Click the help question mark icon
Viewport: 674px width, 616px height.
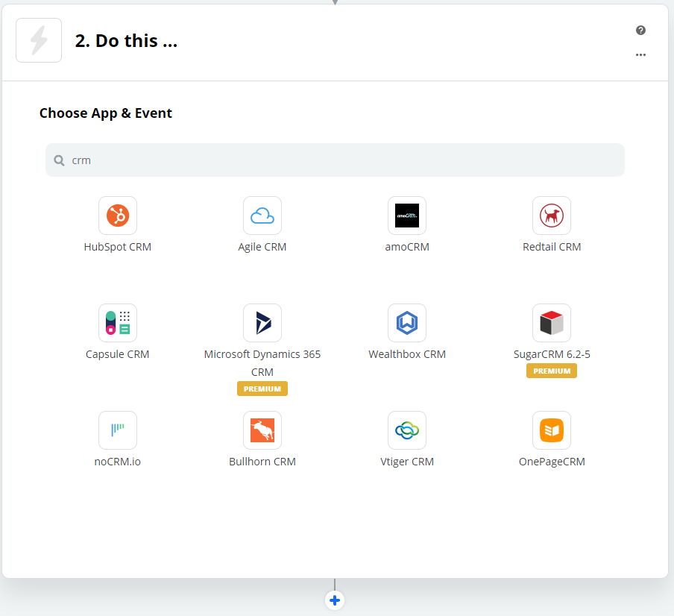tap(640, 30)
